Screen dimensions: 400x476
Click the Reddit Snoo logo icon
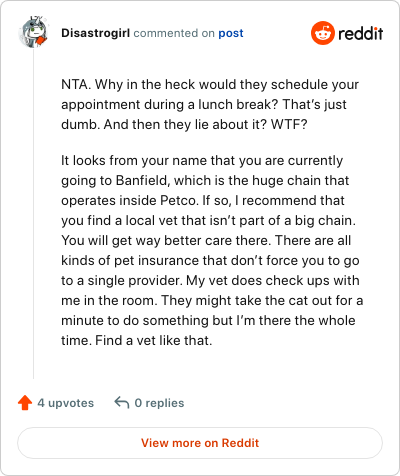[x=322, y=33]
